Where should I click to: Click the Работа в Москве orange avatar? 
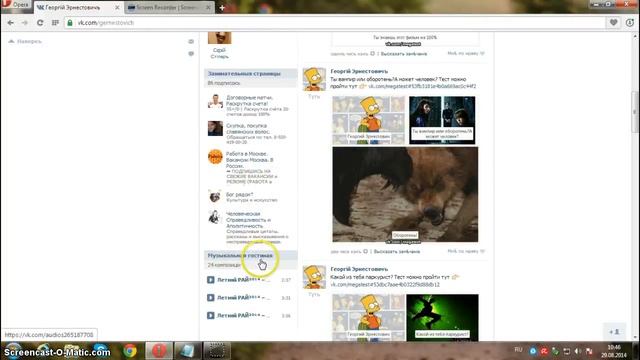click(x=215, y=157)
